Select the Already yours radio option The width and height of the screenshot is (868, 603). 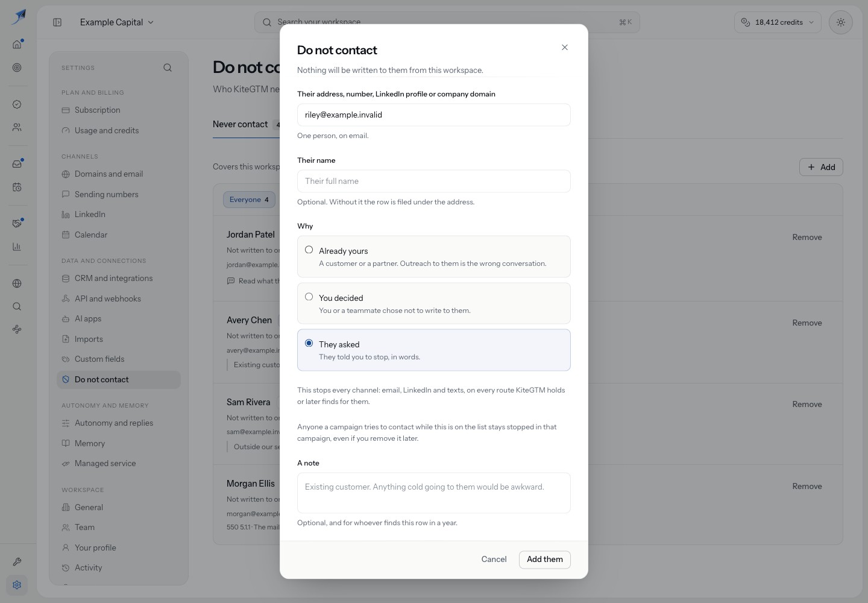click(x=434, y=256)
